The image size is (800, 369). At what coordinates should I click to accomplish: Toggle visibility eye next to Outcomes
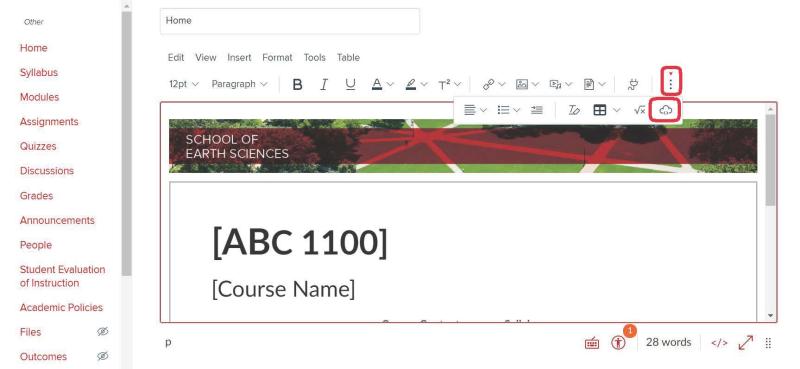point(103,356)
